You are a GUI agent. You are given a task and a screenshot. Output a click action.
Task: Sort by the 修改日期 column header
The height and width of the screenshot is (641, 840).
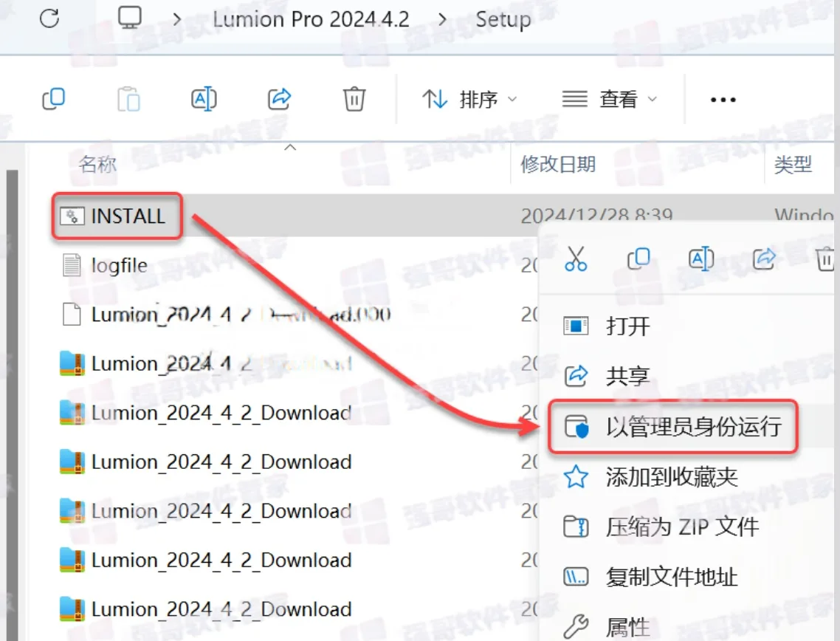[x=558, y=164]
